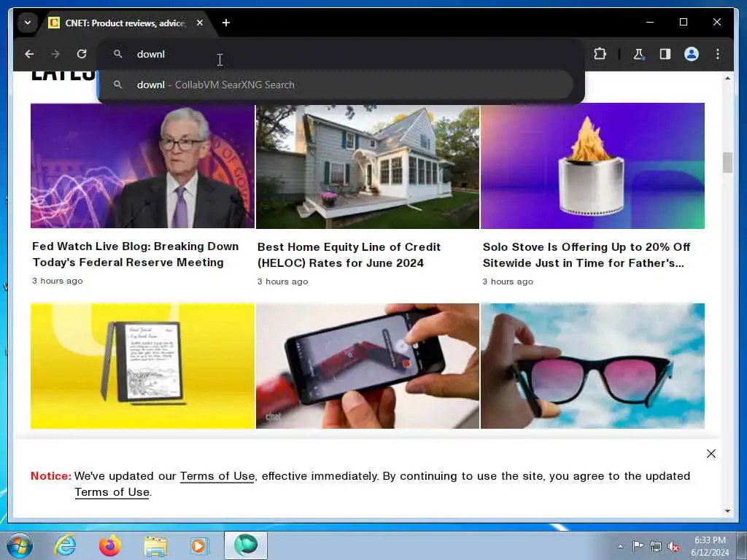The width and height of the screenshot is (747, 560).
Task: Open Action Center flag icon
Action: 638,546
